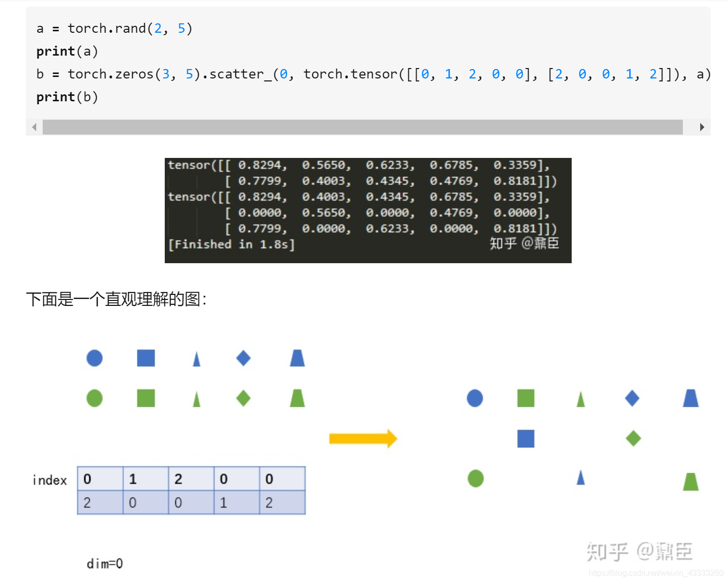This screenshot has height=582, width=728.
Task: Click the yellow arrow in the diagram
Action: [363, 438]
